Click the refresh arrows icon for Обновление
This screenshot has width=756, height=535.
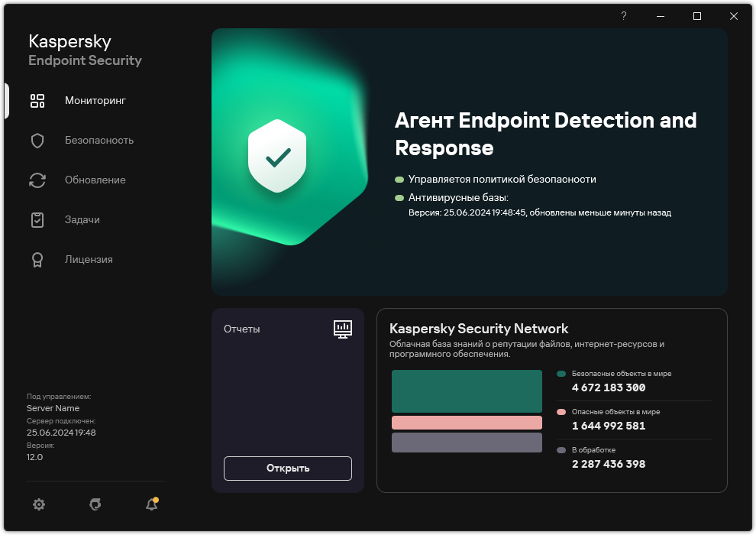click(x=37, y=180)
